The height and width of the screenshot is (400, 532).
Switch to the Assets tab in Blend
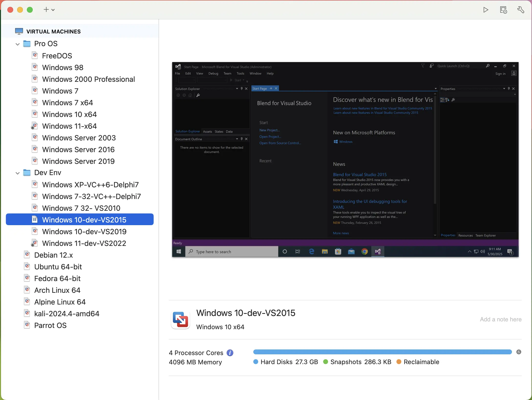pos(208,132)
